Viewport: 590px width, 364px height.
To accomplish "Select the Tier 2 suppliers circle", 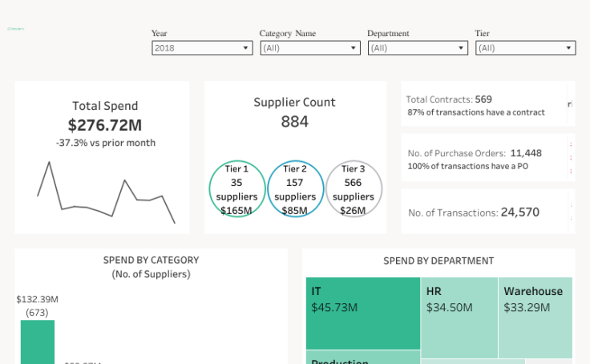I will pos(295,189).
